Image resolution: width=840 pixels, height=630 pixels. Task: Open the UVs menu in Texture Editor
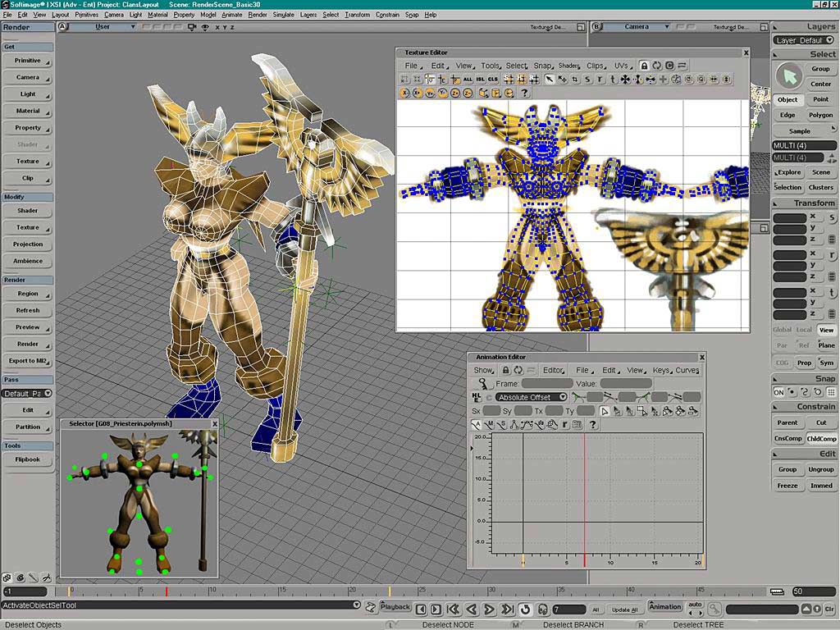[621, 66]
